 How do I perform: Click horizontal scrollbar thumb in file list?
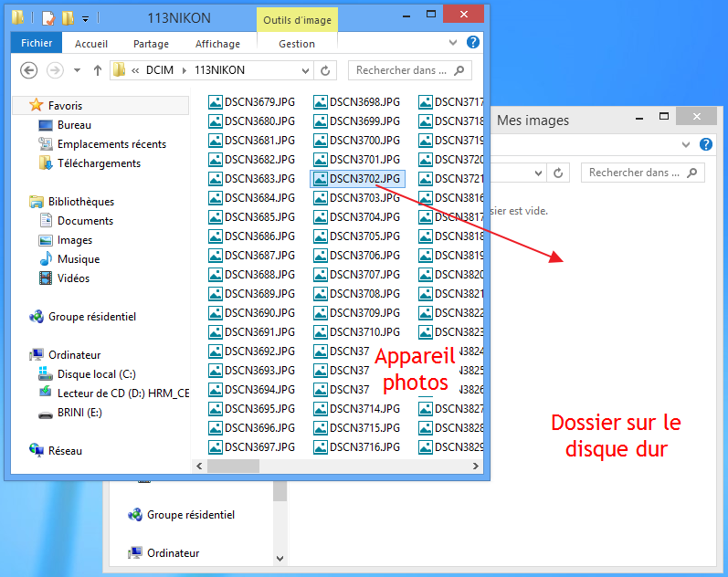233,466
